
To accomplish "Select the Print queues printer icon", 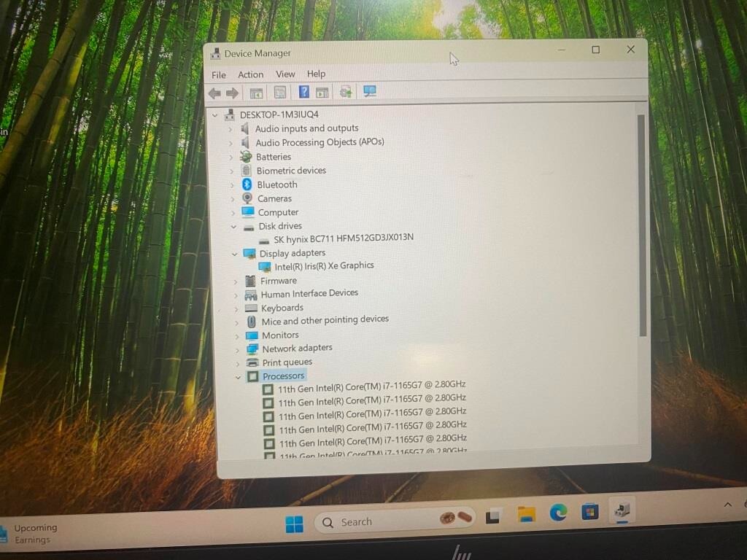I will tap(252, 363).
